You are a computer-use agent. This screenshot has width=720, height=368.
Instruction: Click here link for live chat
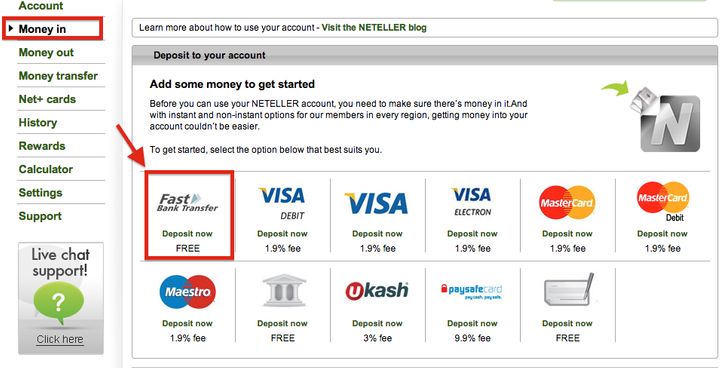(x=60, y=340)
